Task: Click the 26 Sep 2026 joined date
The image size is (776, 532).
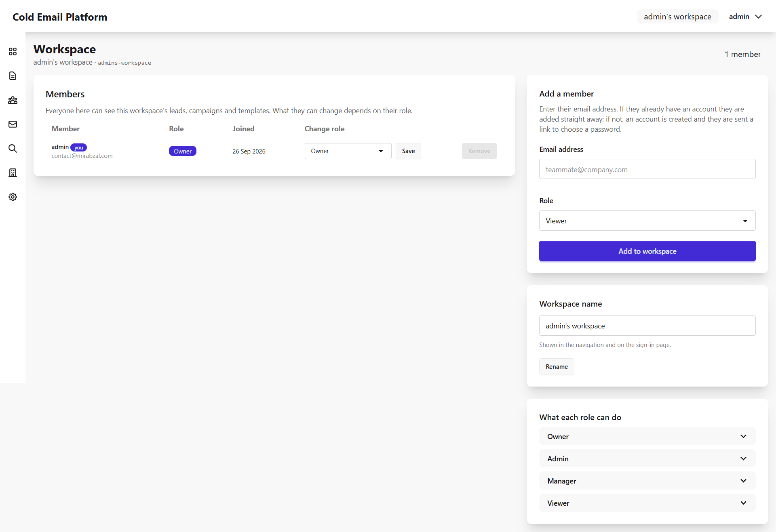Action: pos(249,151)
